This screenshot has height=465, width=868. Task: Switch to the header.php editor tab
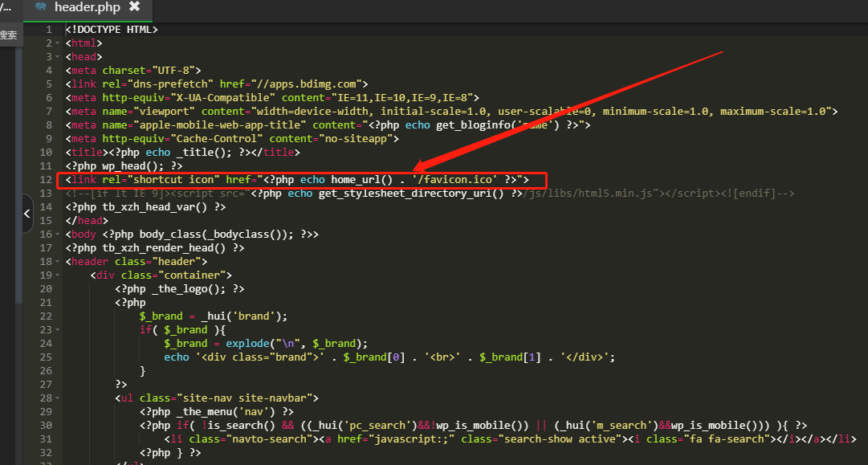click(87, 8)
